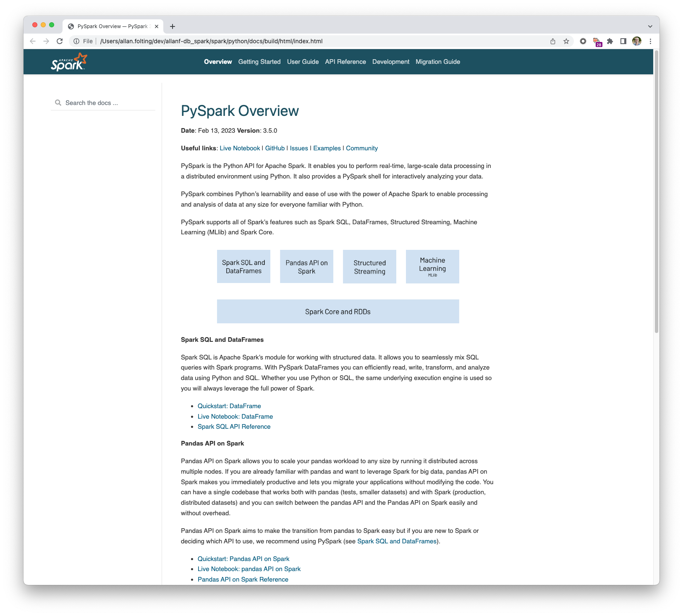Click the search magnifier icon in sidebar

point(58,103)
